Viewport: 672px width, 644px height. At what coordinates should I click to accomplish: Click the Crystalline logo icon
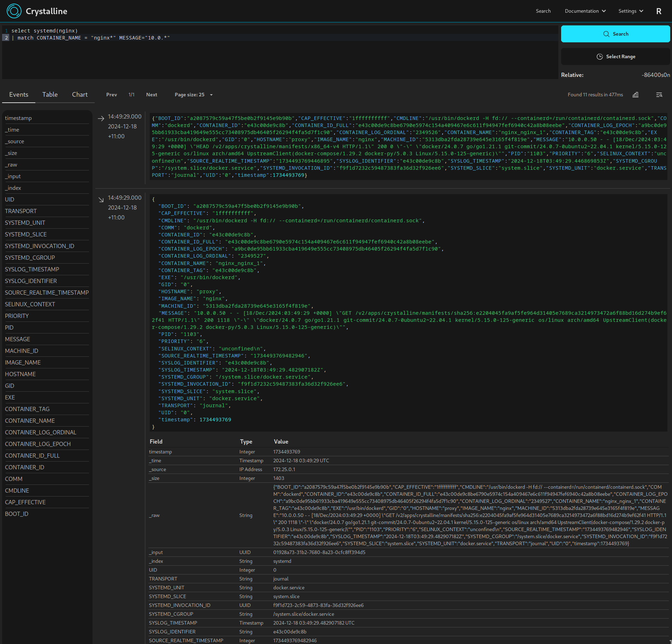pos(14,11)
